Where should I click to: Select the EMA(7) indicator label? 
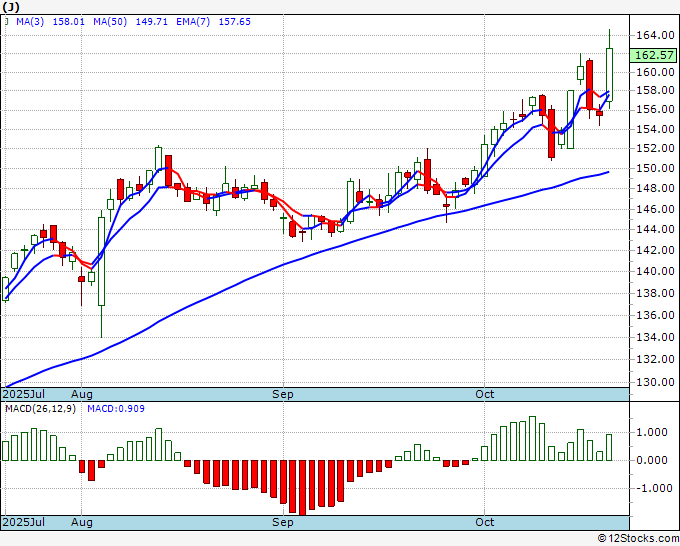tap(193, 22)
